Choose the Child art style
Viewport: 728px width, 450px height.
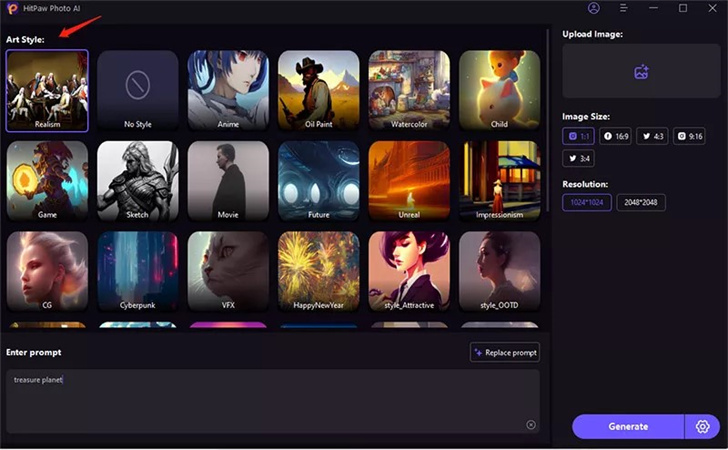pos(500,91)
